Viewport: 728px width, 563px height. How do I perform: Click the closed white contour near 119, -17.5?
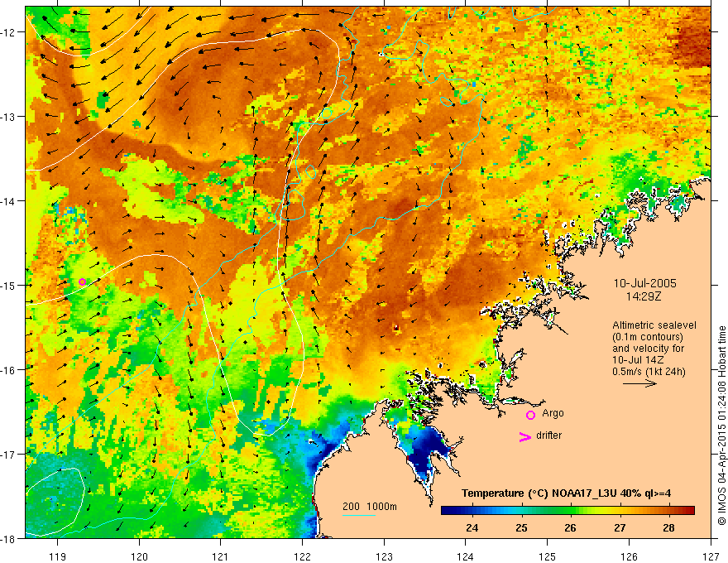pyautogui.click(x=55, y=501)
